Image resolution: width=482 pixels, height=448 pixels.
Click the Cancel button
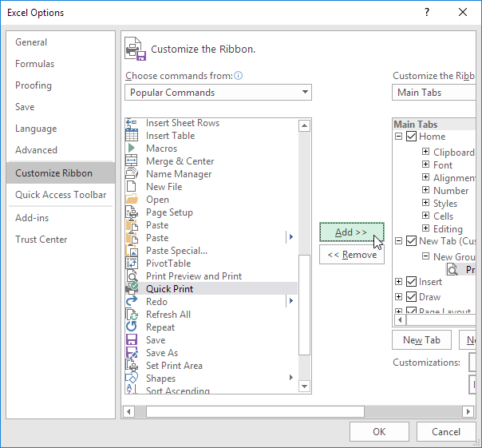pos(446,432)
